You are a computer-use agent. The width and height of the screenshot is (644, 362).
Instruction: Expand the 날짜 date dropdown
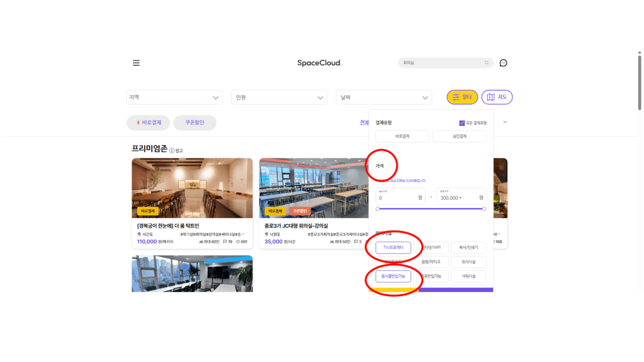pos(383,97)
